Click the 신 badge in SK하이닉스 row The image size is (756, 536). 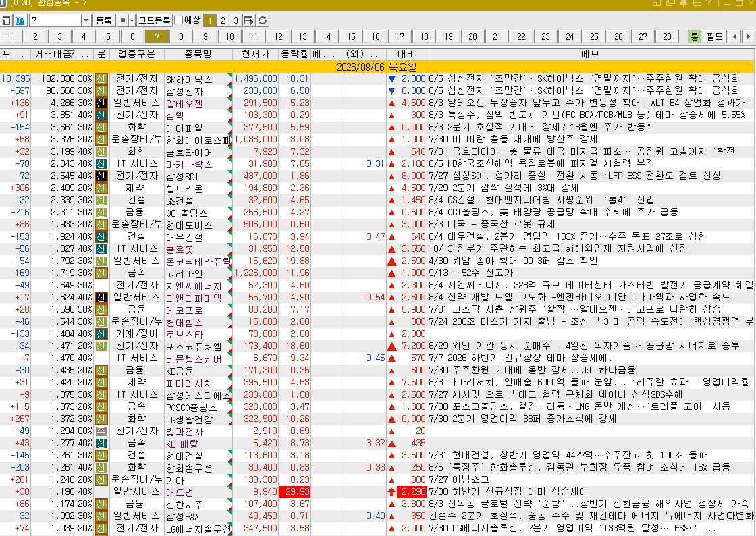tap(101, 78)
